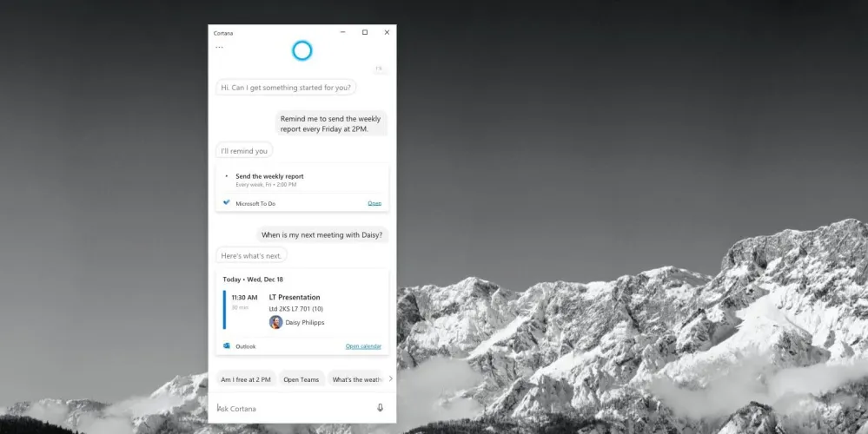Open the three-dot more options menu
The image size is (868, 434).
(219, 48)
